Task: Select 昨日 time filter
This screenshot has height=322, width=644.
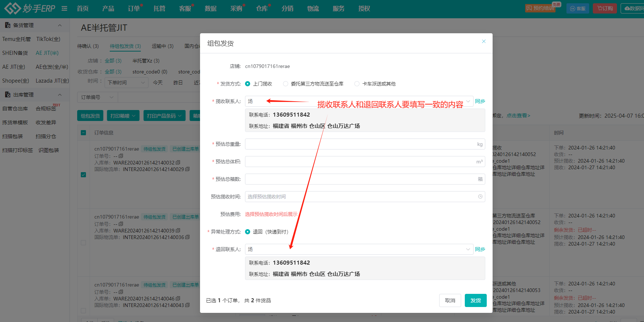Action: click(178, 83)
